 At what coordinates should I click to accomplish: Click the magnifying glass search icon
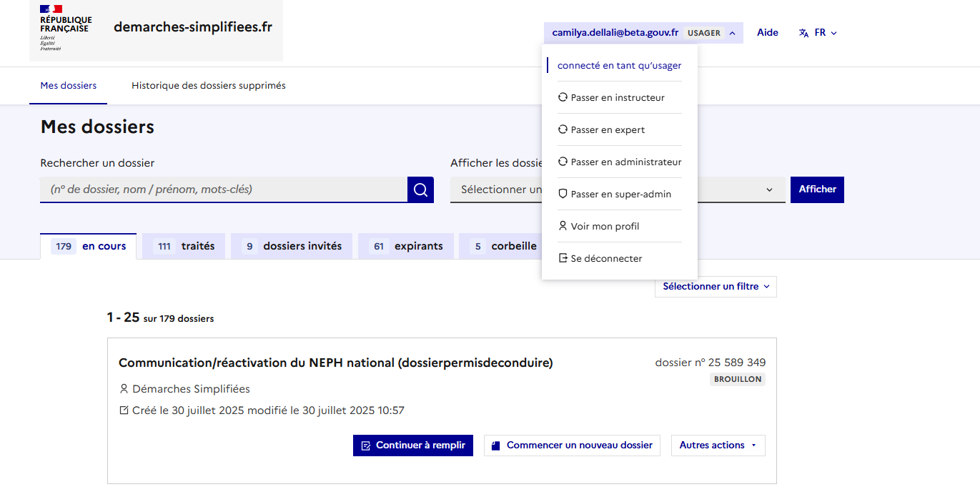(420, 190)
